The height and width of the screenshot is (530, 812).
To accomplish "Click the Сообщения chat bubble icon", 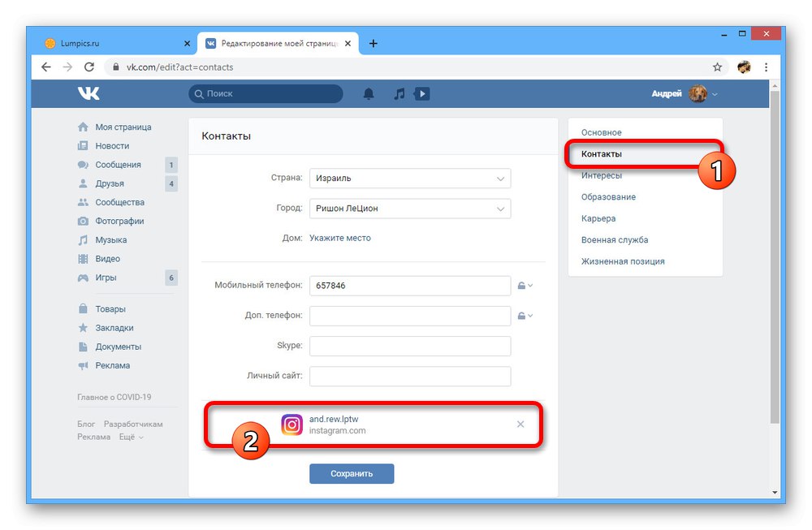I will [x=83, y=165].
